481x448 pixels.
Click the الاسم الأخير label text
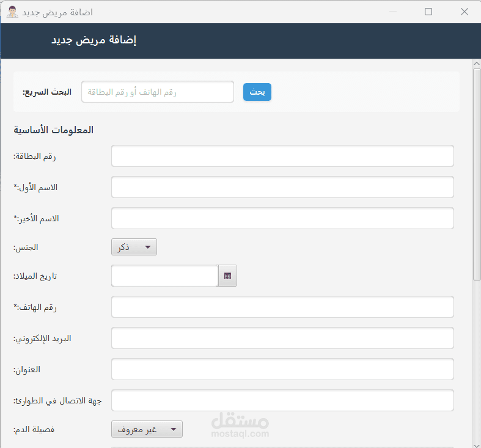(36, 218)
